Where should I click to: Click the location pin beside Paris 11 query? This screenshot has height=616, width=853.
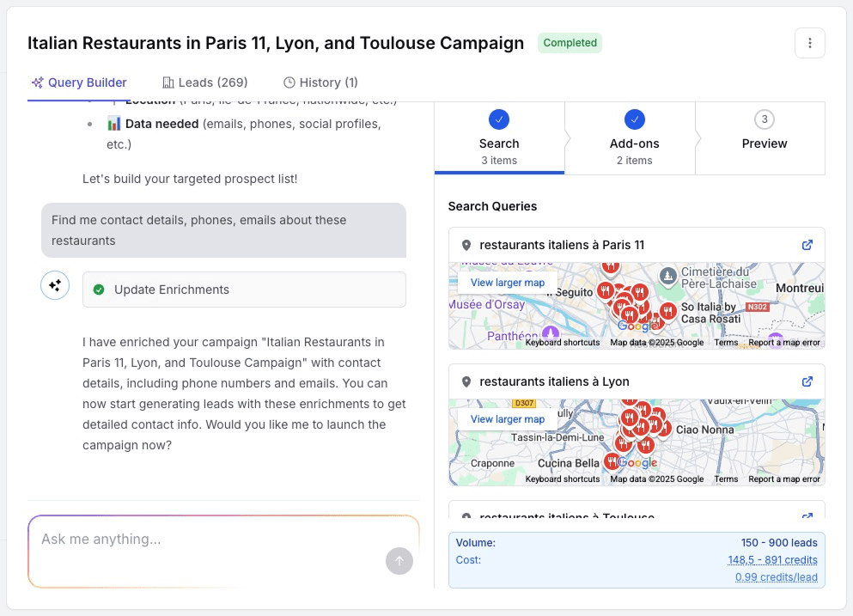pyautogui.click(x=465, y=245)
